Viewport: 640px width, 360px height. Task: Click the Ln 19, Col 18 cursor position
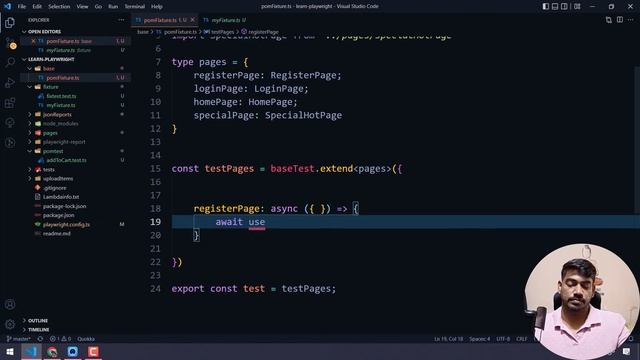(448, 339)
